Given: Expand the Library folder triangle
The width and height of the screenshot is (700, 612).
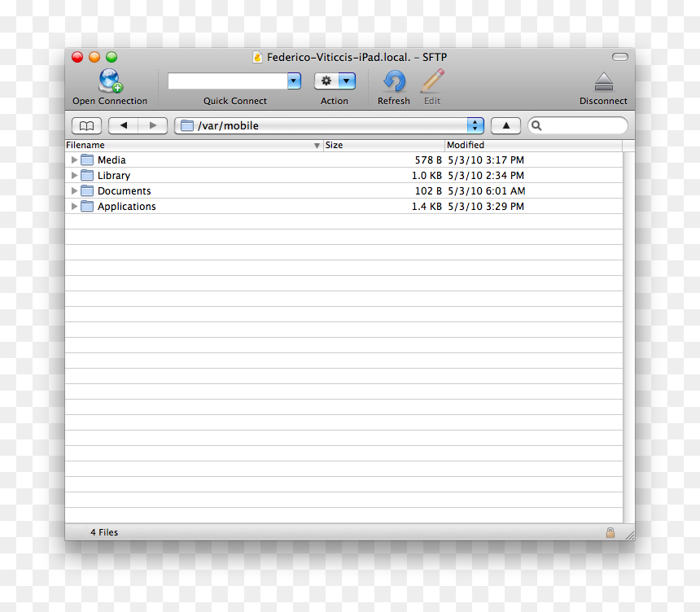Looking at the screenshot, I should (74, 176).
